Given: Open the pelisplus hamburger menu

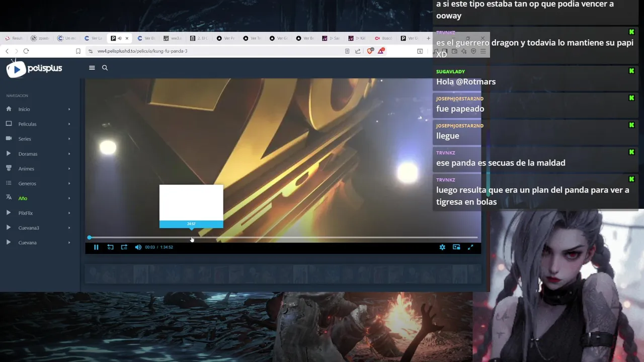Looking at the screenshot, I should pyautogui.click(x=92, y=68).
